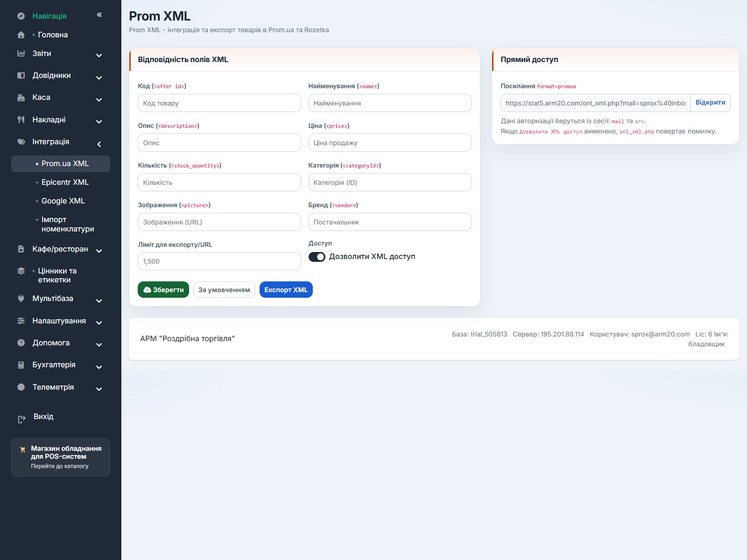Collapse sidebar with double chevron icon
Viewport: 747px width, 560px height.
point(99,15)
